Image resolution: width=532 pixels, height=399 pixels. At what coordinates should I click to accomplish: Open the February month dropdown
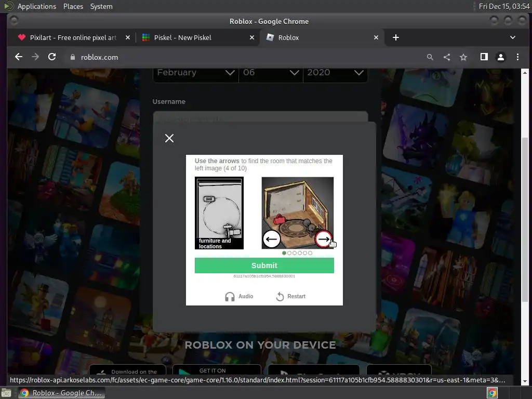tap(196, 73)
